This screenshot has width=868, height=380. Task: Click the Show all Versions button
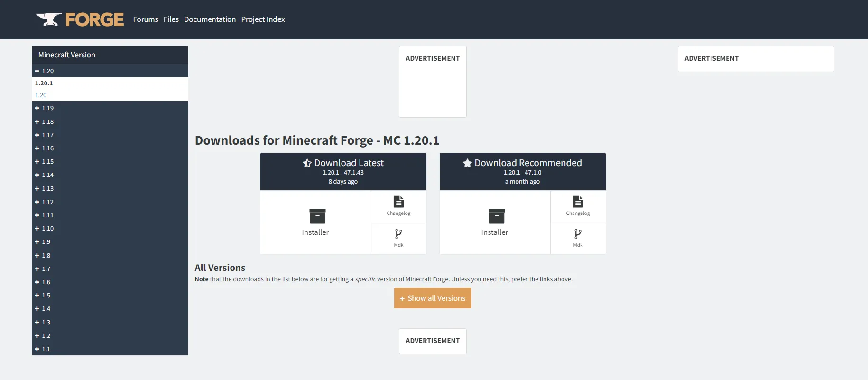pyautogui.click(x=433, y=298)
